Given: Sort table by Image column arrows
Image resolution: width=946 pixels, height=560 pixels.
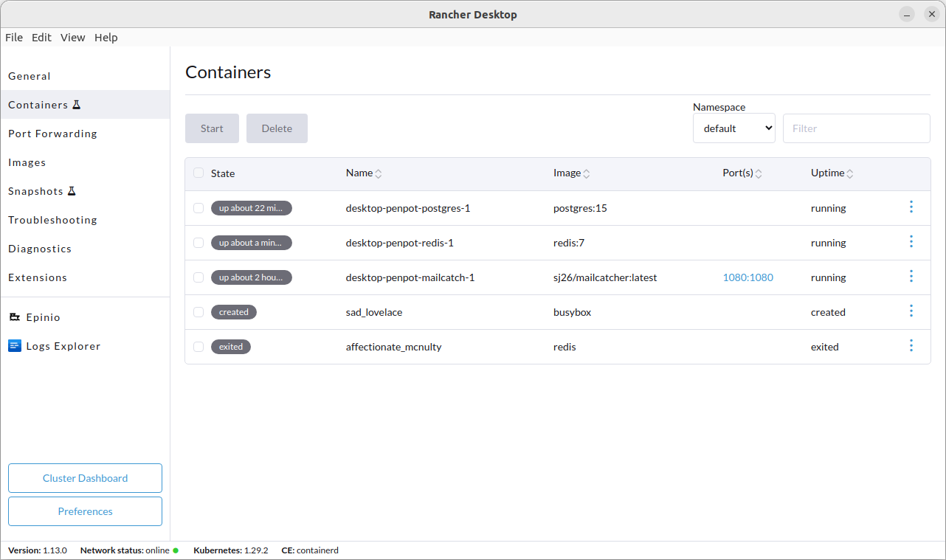Looking at the screenshot, I should click(x=587, y=174).
